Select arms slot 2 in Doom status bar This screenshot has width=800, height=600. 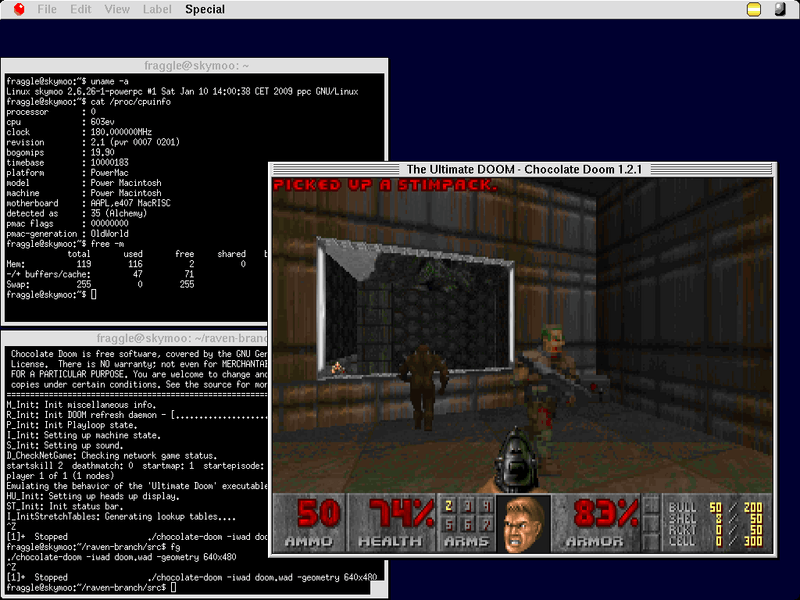[448, 506]
